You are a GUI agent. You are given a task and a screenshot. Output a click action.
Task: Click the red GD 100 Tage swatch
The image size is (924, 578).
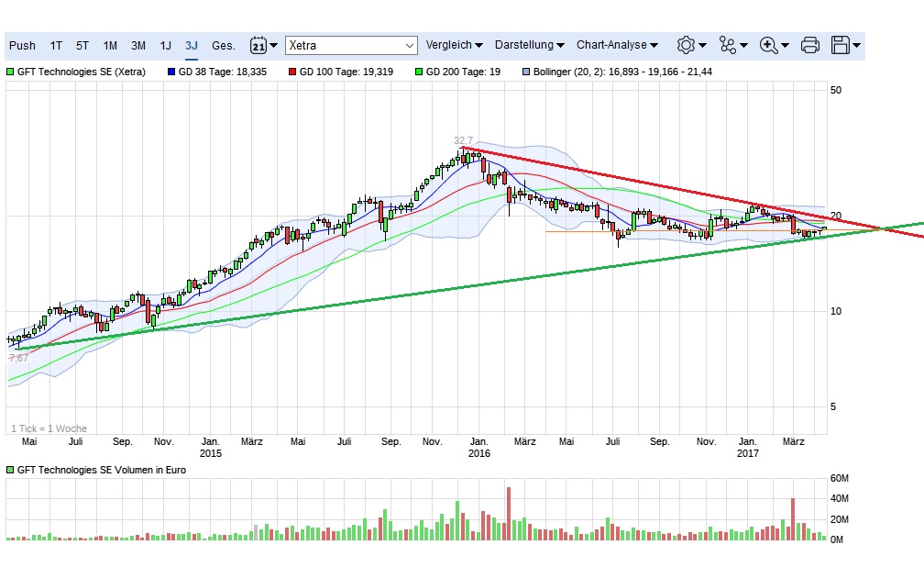tap(292, 72)
